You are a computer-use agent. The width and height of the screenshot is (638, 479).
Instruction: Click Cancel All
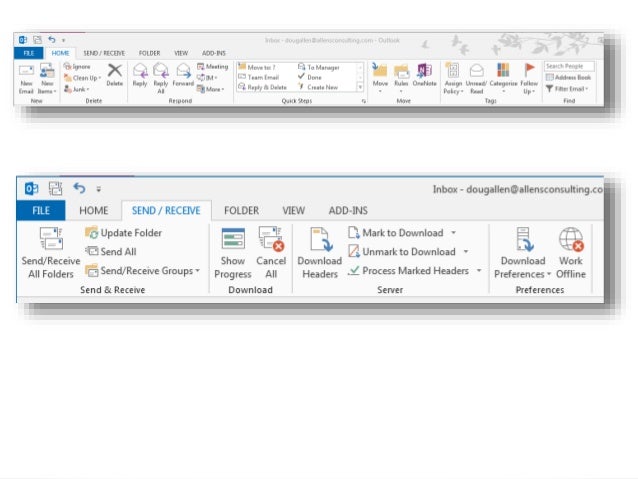click(271, 253)
